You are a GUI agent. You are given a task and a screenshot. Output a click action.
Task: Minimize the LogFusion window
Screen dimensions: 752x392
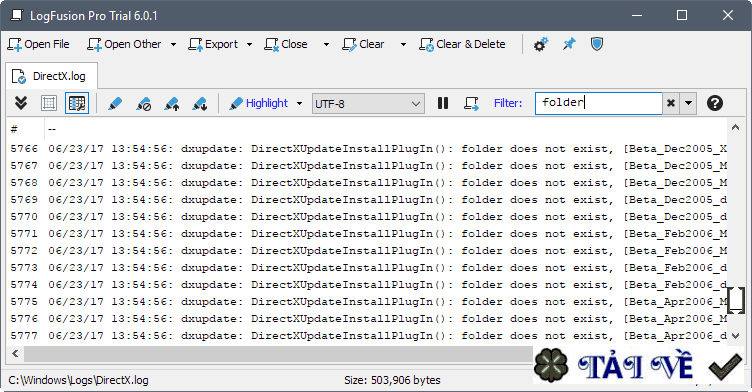(x=637, y=15)
